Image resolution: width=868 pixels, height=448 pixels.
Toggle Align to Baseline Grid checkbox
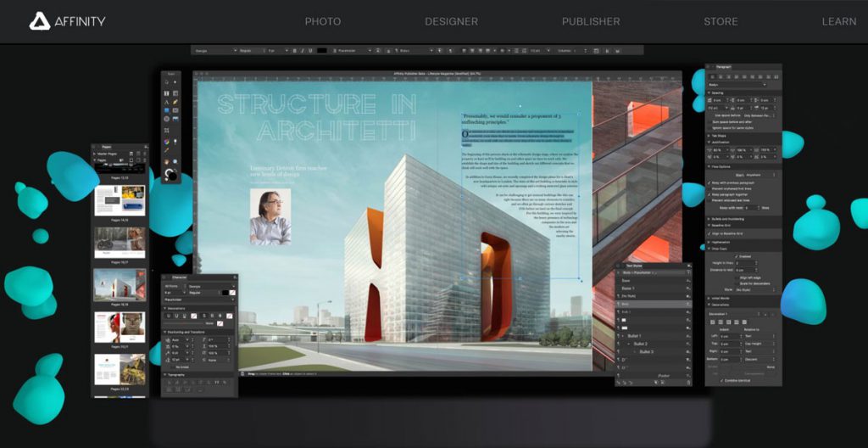[x=709, y=233]
